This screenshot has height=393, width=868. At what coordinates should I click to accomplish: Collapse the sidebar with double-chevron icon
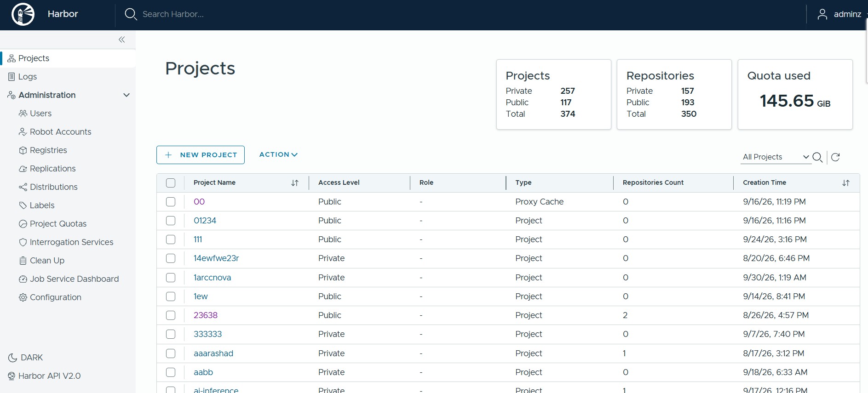[x=121, y=40]
